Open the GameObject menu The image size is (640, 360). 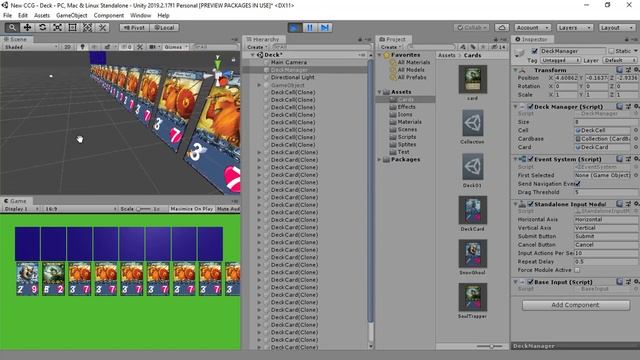pos(71,16)
